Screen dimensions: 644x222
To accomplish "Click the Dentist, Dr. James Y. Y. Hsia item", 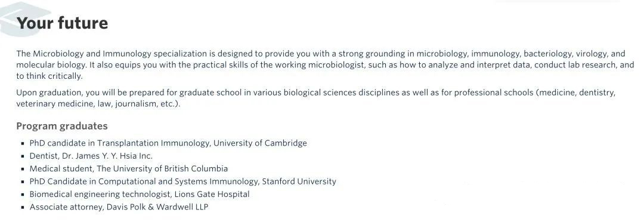I will pyautogui.click(x=91, y=156).
